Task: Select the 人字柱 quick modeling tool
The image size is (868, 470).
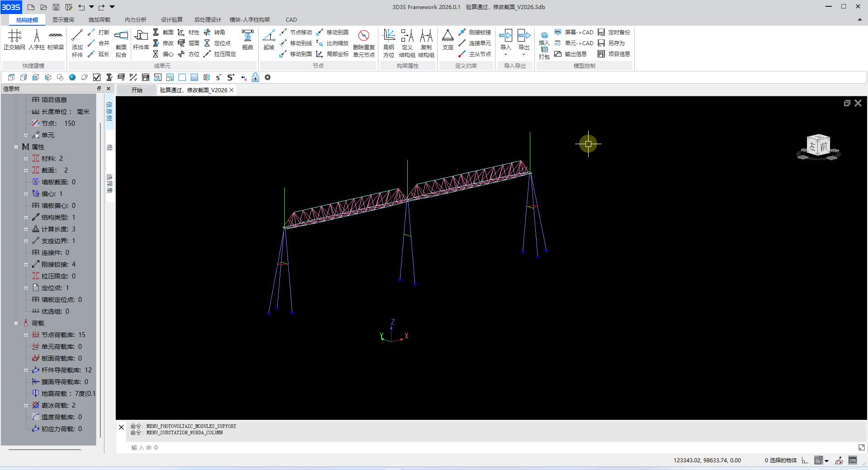Action: (37, 39)
